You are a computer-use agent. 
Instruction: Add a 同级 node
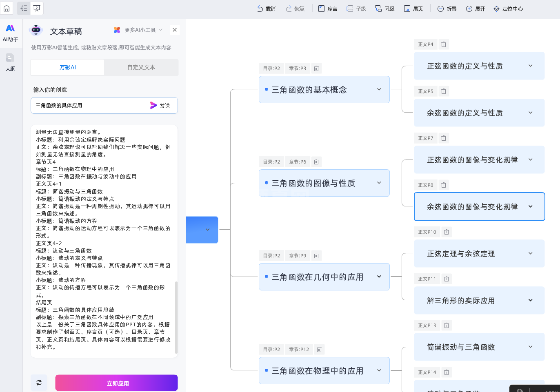tap(384, 9)
